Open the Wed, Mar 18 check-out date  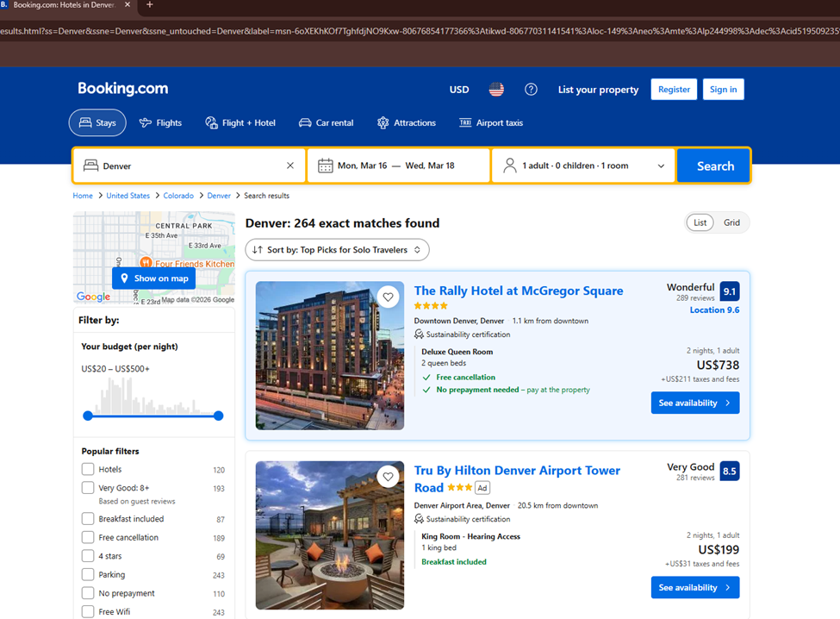pyautogui.click(x=430, y=166)
